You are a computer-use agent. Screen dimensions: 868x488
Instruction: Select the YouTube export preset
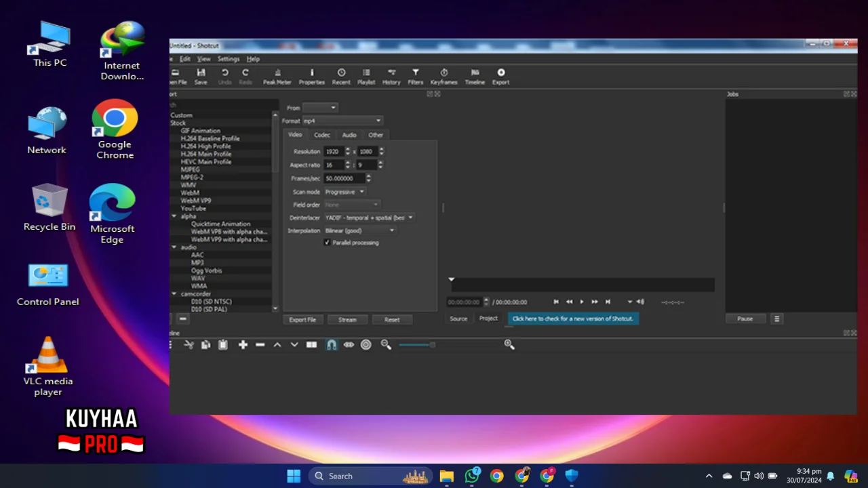point(193,208)
